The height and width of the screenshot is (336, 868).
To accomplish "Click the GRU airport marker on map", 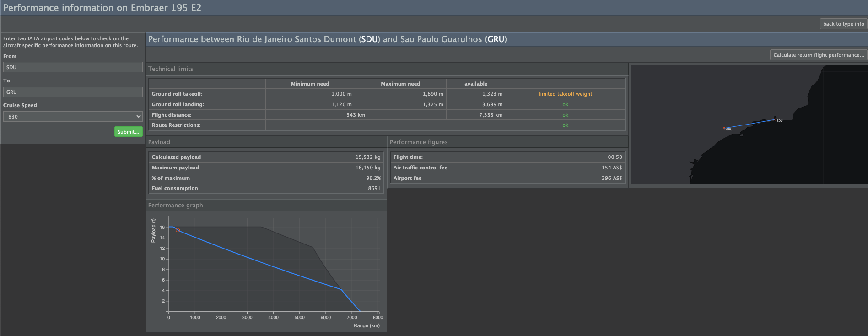I will click(724, 128).
